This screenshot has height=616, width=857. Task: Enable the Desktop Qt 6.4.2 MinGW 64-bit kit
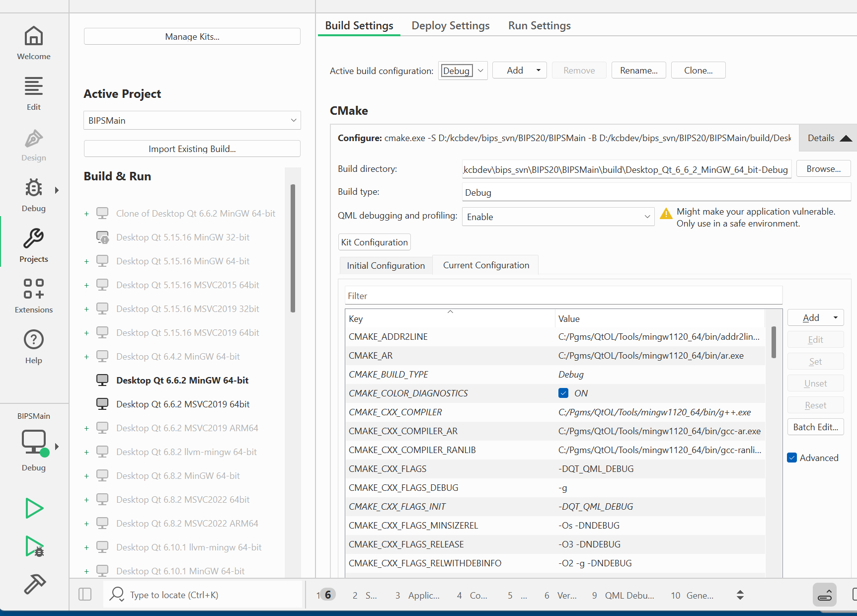(x=86, y=357)
